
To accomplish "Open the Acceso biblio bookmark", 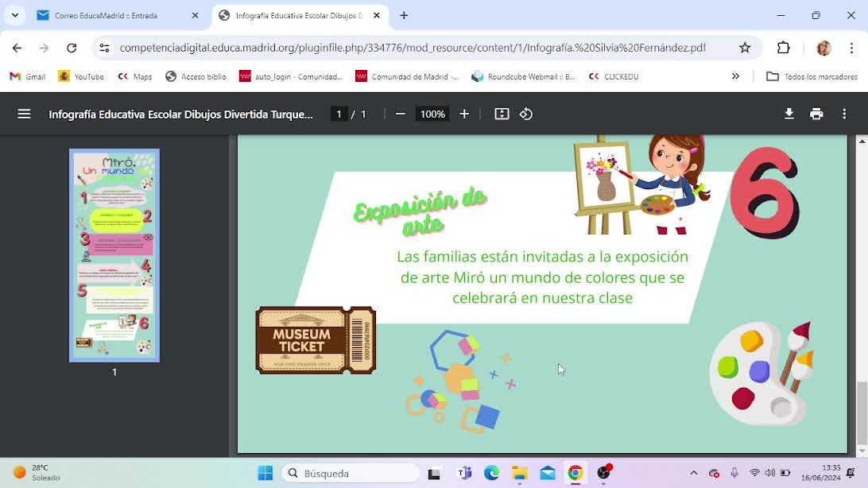I will tap(196, 76).
